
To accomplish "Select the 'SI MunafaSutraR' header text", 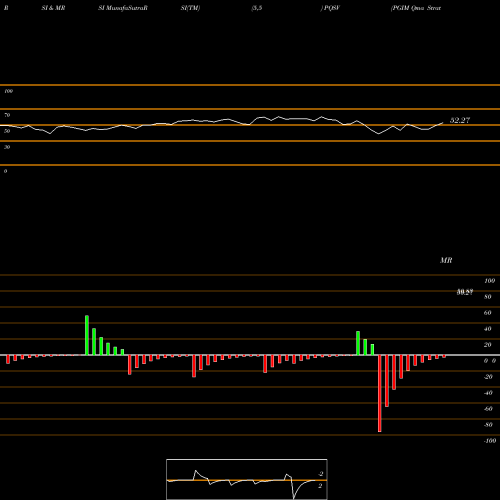I will pyautogui.click(x=123, y=8).
